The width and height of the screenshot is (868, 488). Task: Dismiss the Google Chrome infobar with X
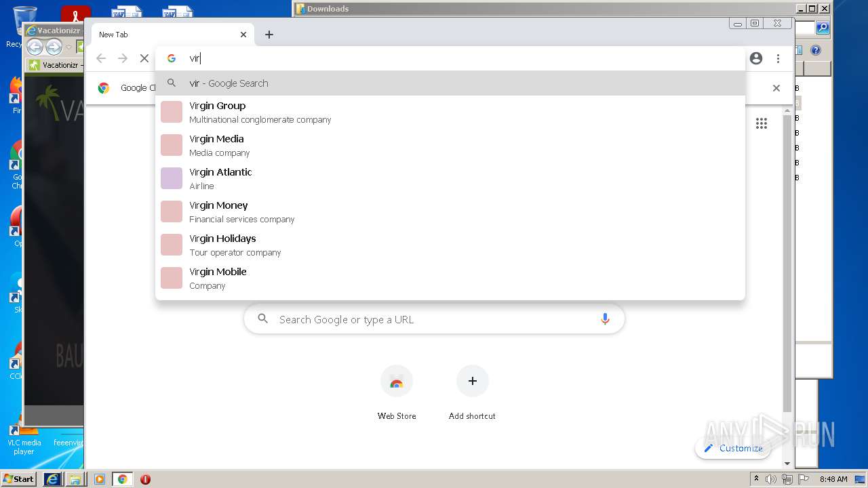776,88
